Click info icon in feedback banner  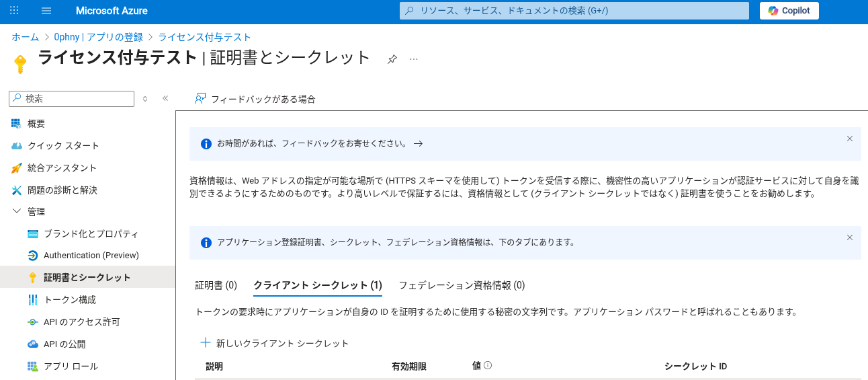click(x=206, y=144)
